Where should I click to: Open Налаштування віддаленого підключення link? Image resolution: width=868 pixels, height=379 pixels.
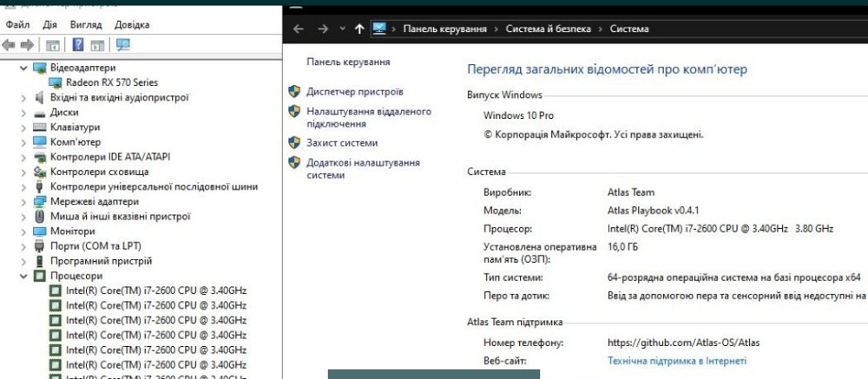pos(369,118)
